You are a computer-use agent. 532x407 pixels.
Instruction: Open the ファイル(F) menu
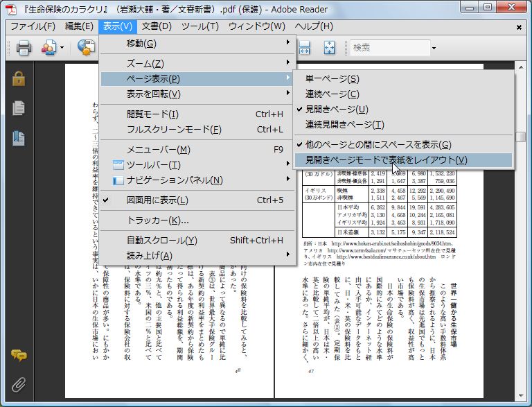33,26
